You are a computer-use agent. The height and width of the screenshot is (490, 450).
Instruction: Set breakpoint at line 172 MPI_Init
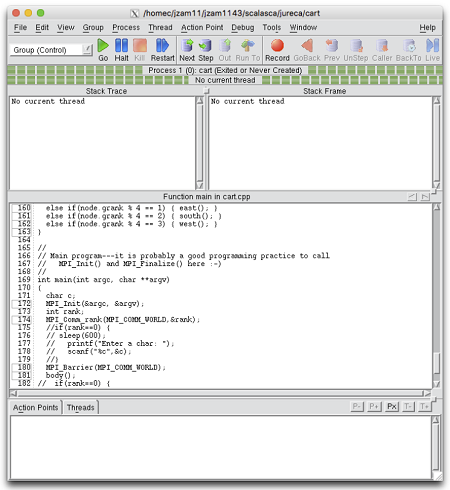click(x=22, y=303)
